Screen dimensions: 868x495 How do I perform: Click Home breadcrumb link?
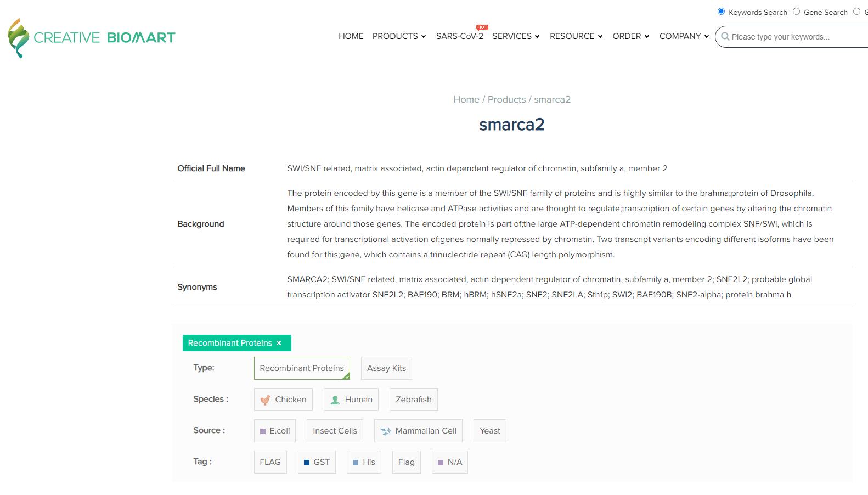pos(466,99)
